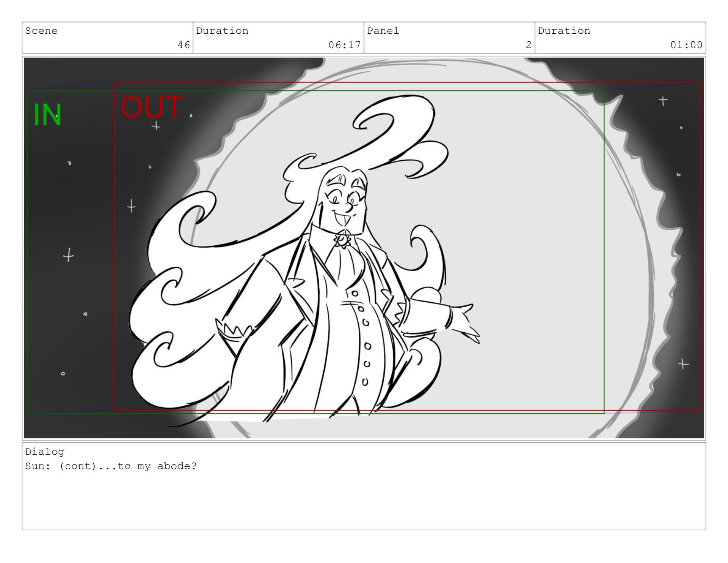Click the Scene label in the header
The width and height of the screenshot is (728, 563).
41,31
